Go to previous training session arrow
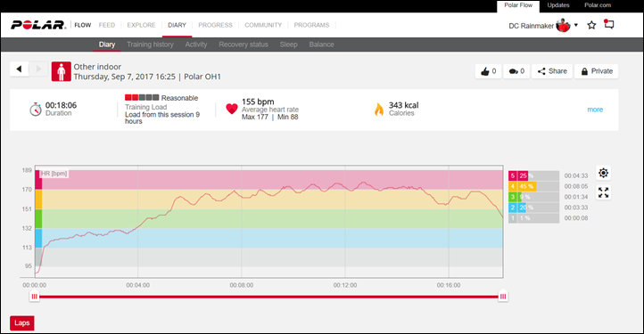The image size is (644, 334). point(19,69)
